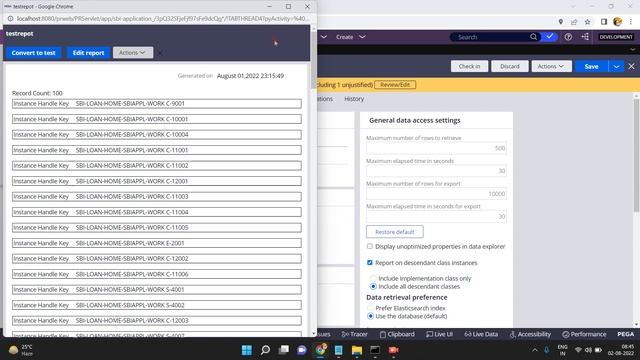Uncheck Report on descendant class instances

(x=370, y=263)
